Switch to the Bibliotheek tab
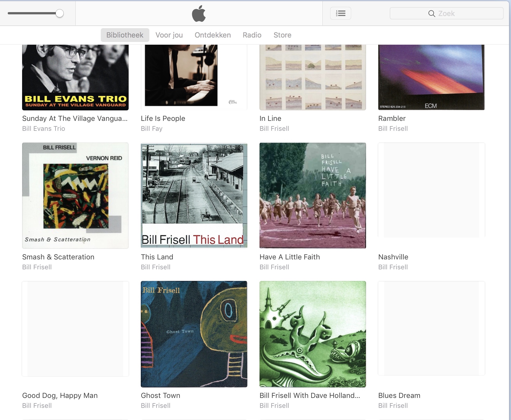The width and height of the screenshot is (511, 420). 125,35
